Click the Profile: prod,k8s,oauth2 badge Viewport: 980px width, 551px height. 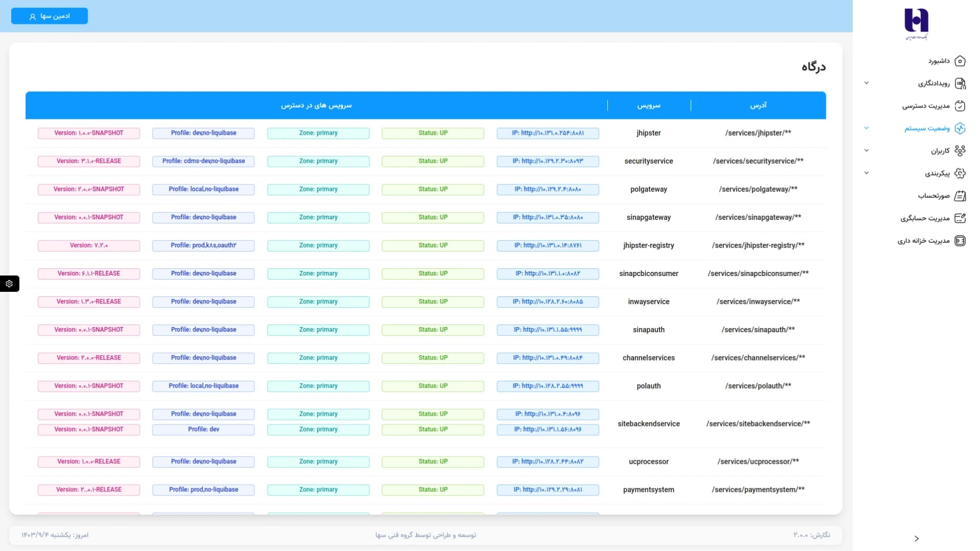pyautogui.click(x=203, y=245)
